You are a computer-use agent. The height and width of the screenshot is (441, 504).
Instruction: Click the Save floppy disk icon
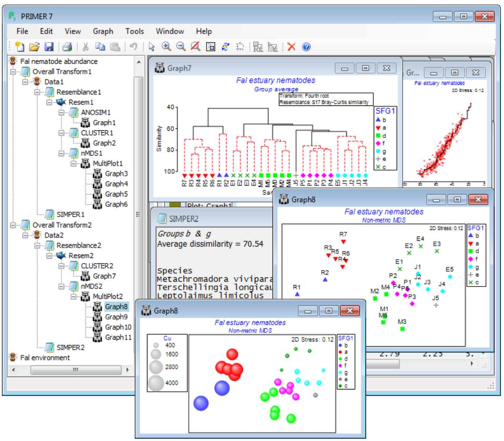coord(49,47)
